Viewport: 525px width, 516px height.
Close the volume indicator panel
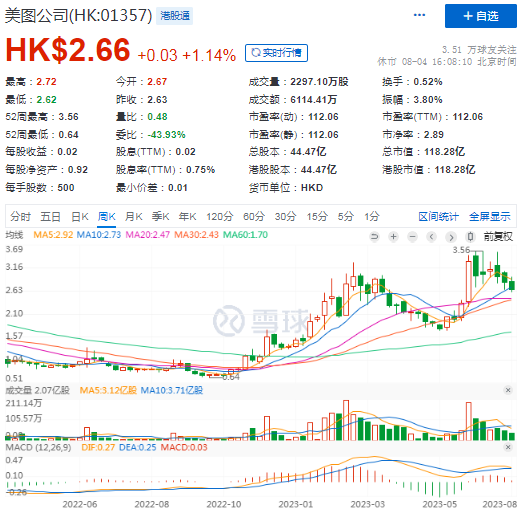[508, 390]
